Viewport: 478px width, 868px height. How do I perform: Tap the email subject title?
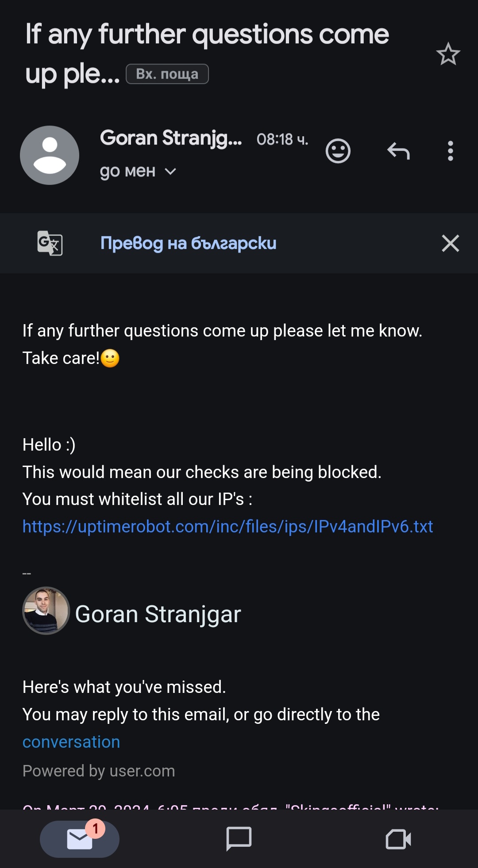(x=207, y=35)
